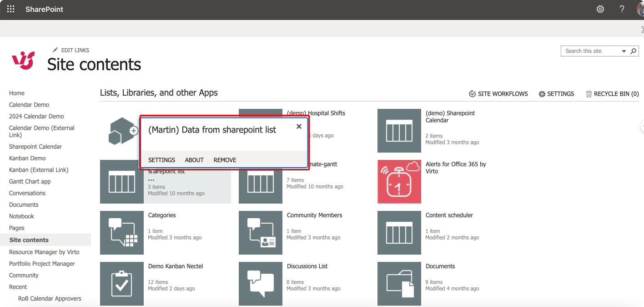The height and width of the screenshot is (307, 644).
Task: Click the pencil icon next to Edit Links
Action: point(55,50)
